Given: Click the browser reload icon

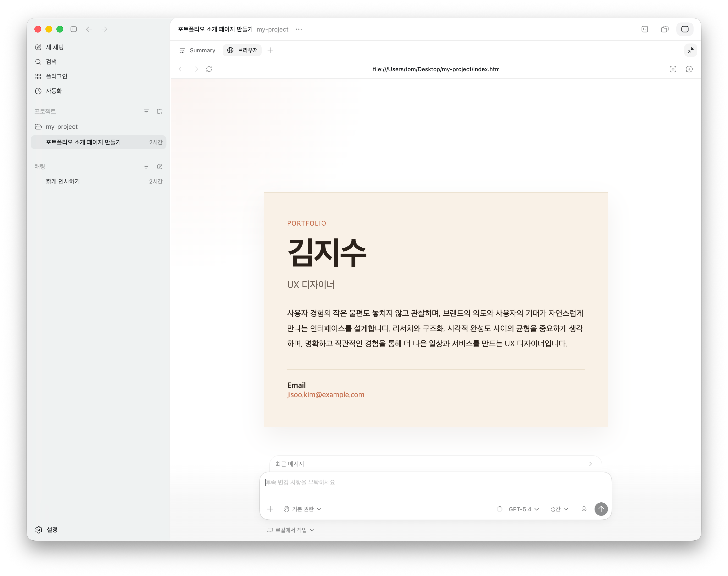Looking at the screenshot, I should click(x=209, y=69).
